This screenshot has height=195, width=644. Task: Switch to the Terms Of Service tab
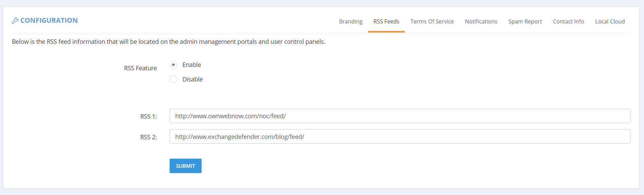[x=432, y=21]
